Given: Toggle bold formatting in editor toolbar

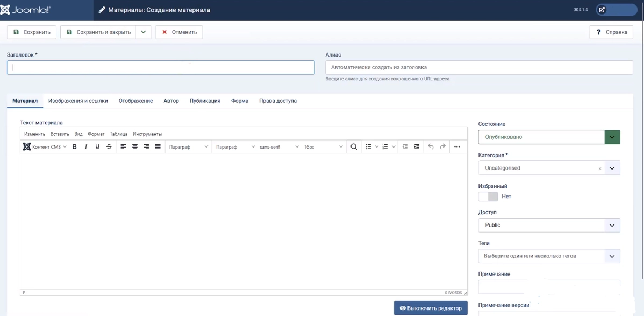Looking at the screenshot, I should tap(74, 147).
